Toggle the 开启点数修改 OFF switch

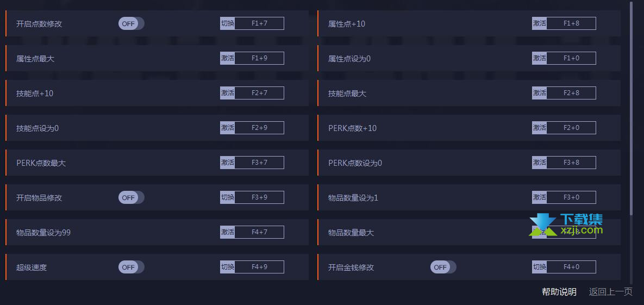pos(131,23)
